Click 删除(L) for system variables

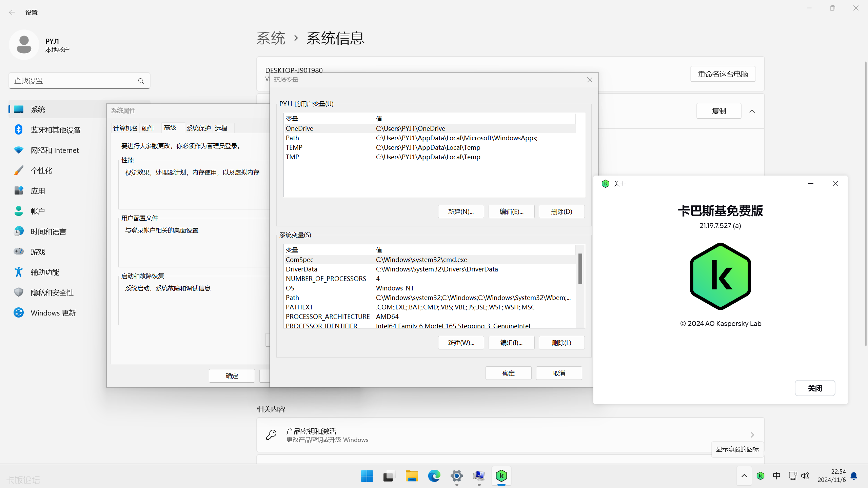tap(561, 343)
